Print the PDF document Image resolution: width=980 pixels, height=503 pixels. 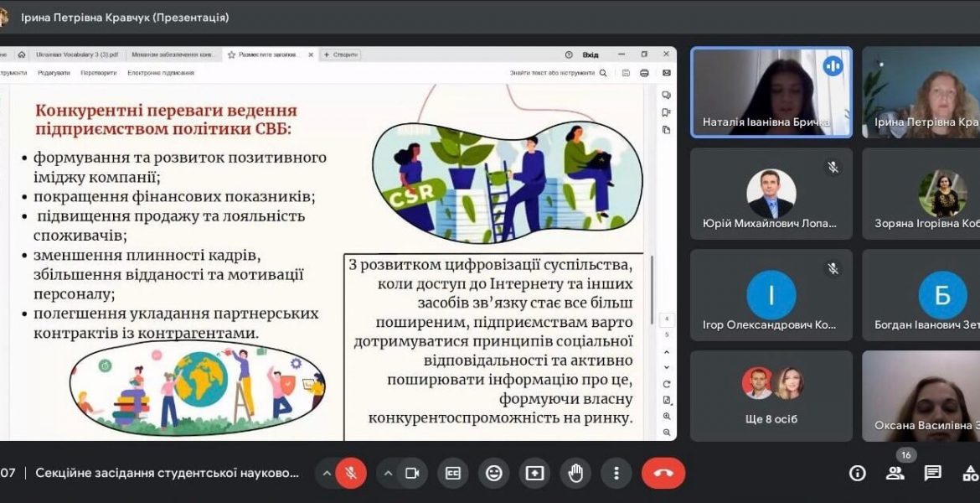click(644, 73)
